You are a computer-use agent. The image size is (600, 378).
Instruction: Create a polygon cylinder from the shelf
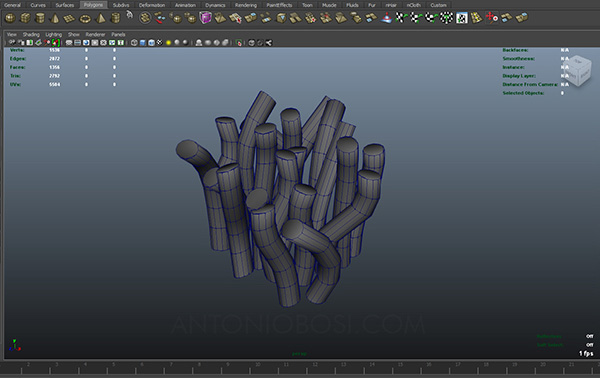tap(40, 18)
